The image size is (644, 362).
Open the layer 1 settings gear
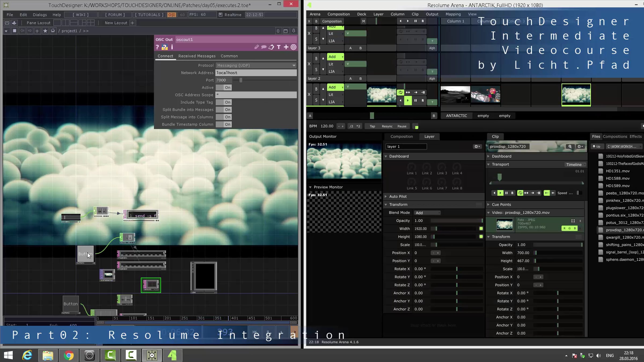(x=477, y=146)
